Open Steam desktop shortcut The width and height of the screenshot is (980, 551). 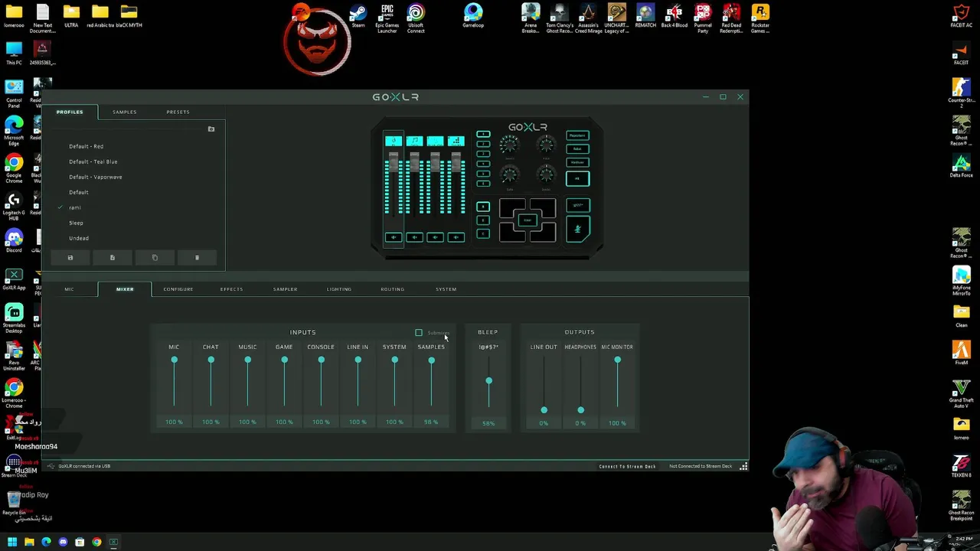[358, 16]
